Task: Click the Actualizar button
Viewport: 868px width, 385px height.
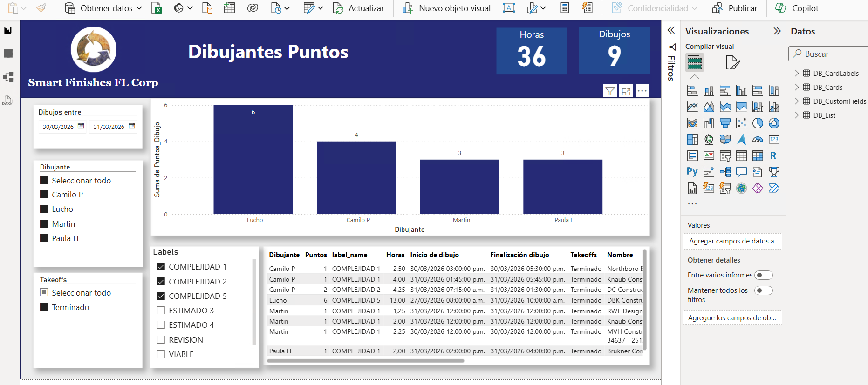Action: (x=358, y=8)
